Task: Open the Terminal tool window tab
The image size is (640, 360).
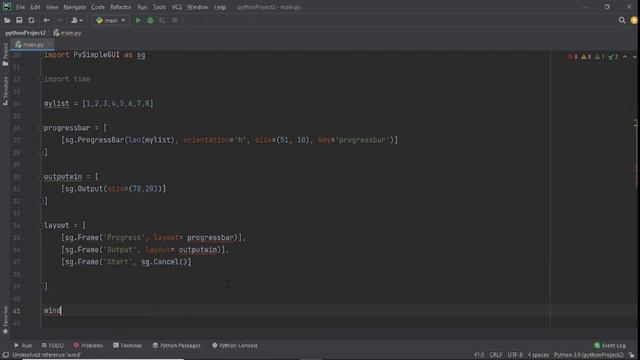Action: 127,345
